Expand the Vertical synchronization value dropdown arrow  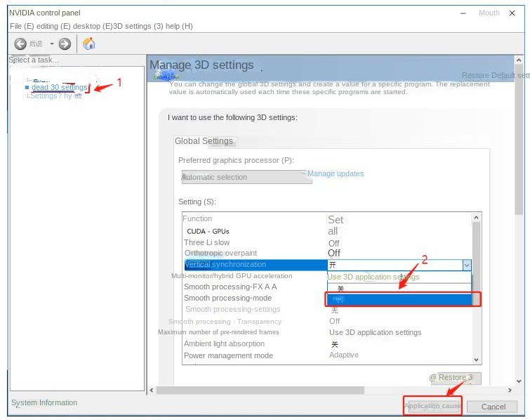(467, 265)
